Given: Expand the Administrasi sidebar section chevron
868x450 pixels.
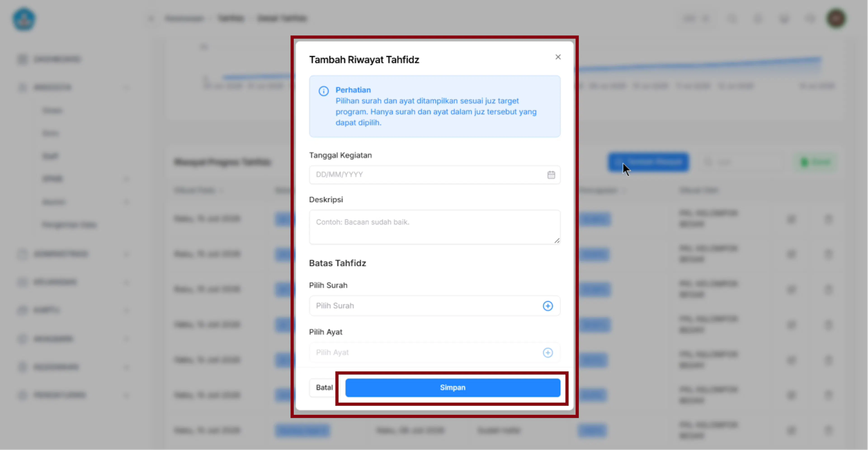Looking at the screenshot, I should (126, 254).
